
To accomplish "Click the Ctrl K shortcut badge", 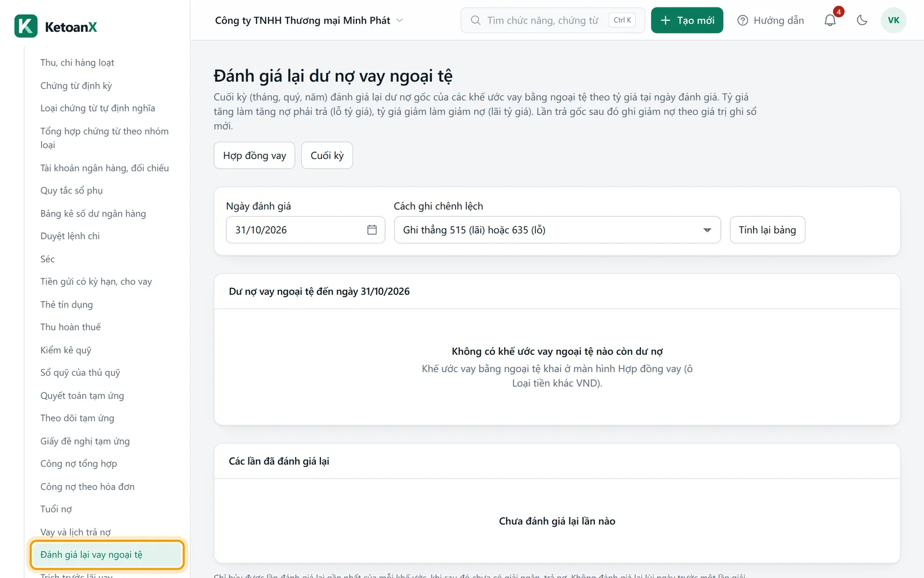I will tap(623, 20).
